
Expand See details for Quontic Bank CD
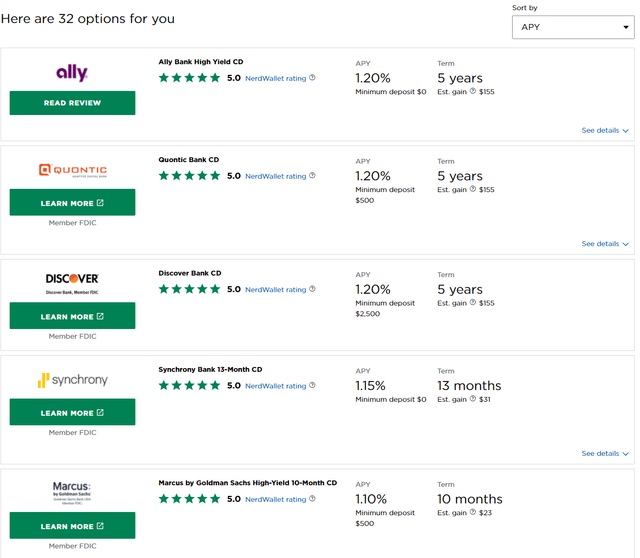605,244
